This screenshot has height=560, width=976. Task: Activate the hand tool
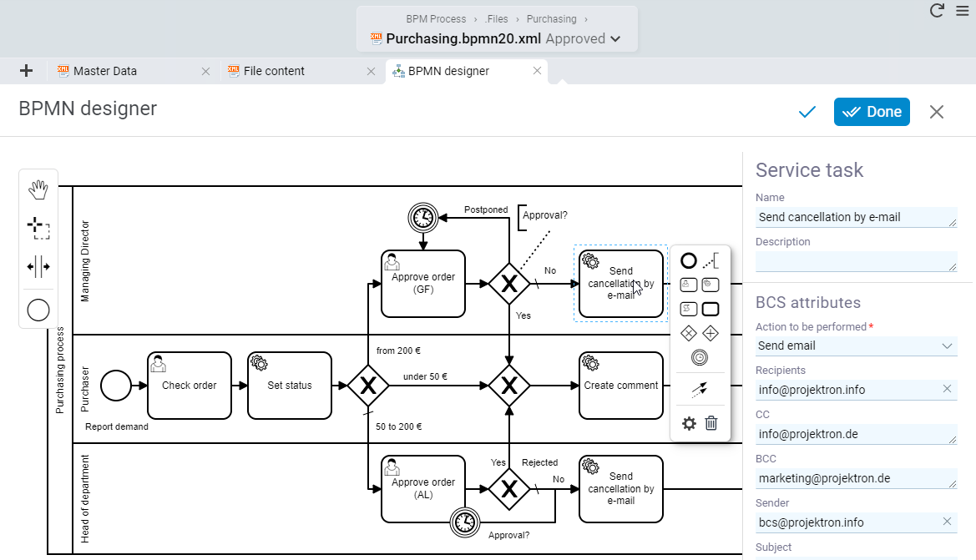click(x=38, y=189)
